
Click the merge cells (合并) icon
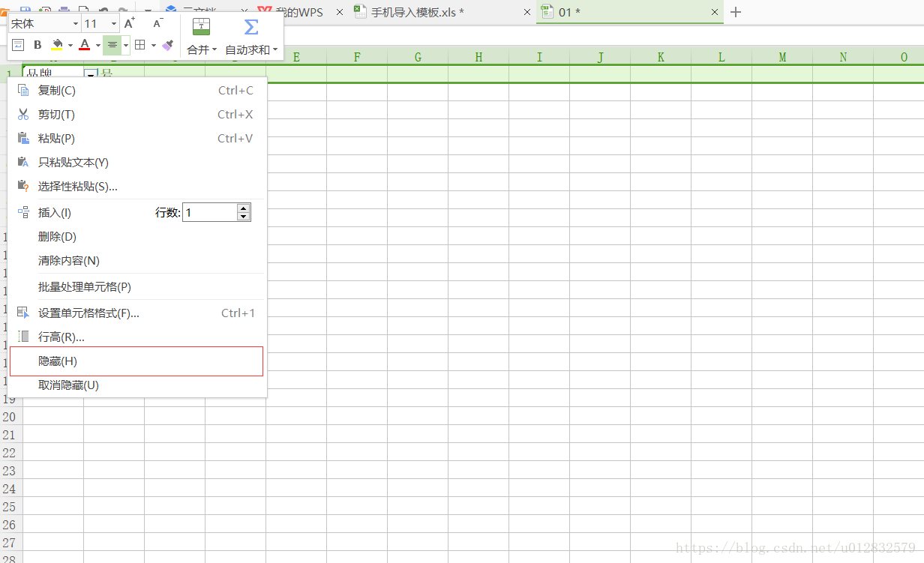(201, 27)
